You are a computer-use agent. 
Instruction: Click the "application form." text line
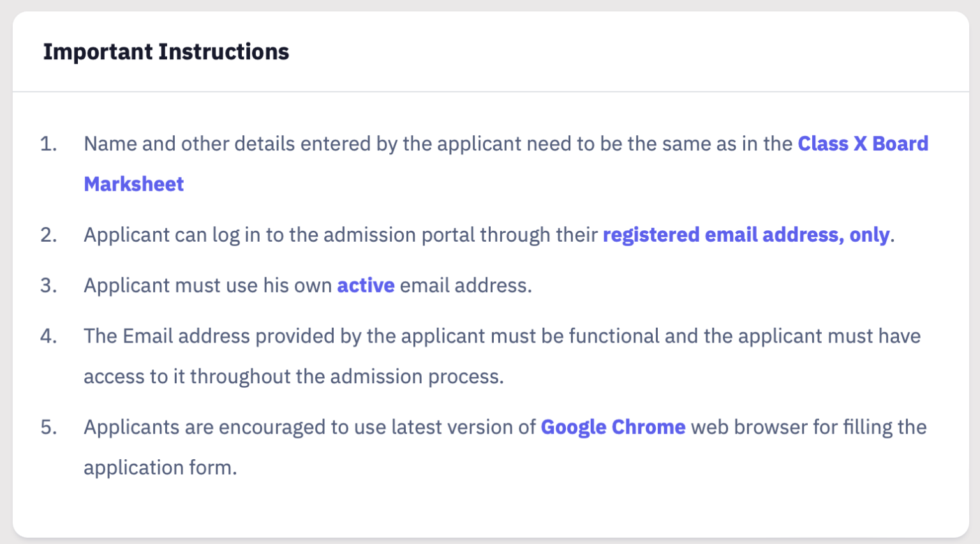[160, 467]
